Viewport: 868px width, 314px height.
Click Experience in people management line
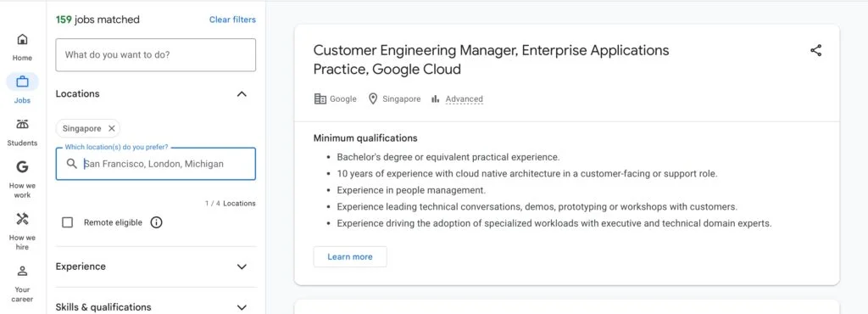(411, 190)
